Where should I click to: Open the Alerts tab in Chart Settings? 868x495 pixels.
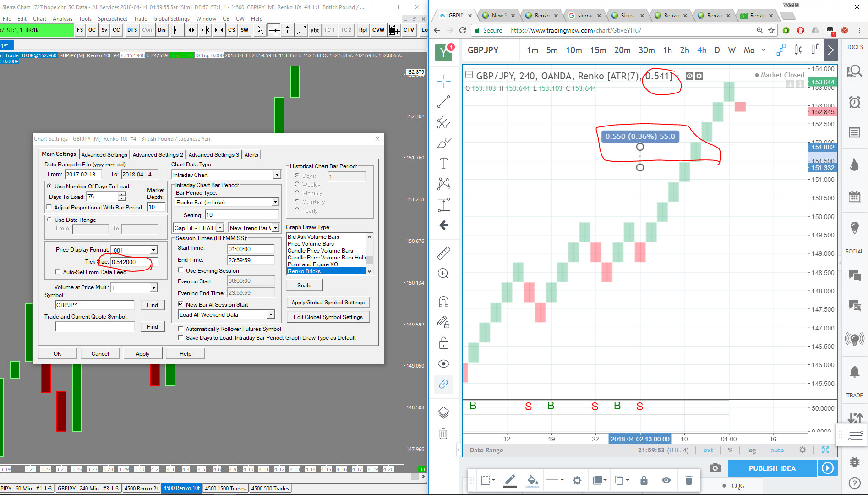click(x=251, y=154)
